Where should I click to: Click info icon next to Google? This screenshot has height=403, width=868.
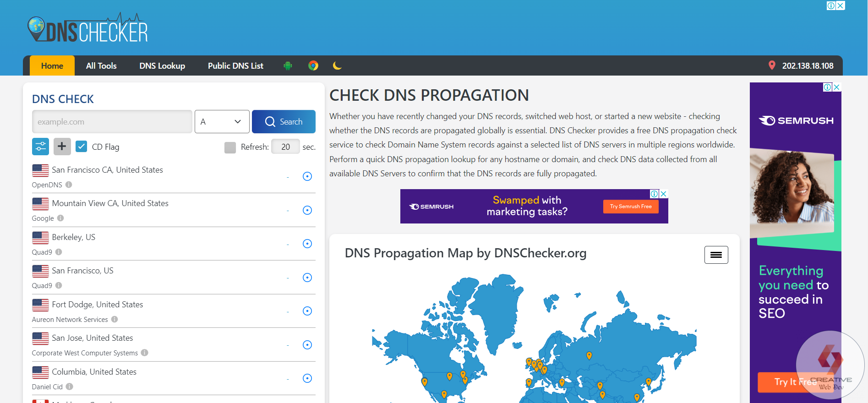(x=60, y=218)
